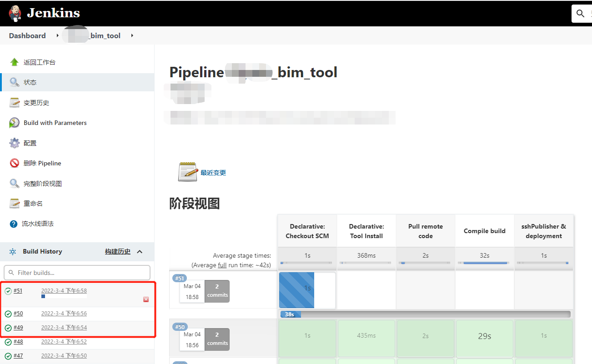The image size is (592, 364).
Task: Click the green status icon of build #49
Action: [x=8, y=328]
